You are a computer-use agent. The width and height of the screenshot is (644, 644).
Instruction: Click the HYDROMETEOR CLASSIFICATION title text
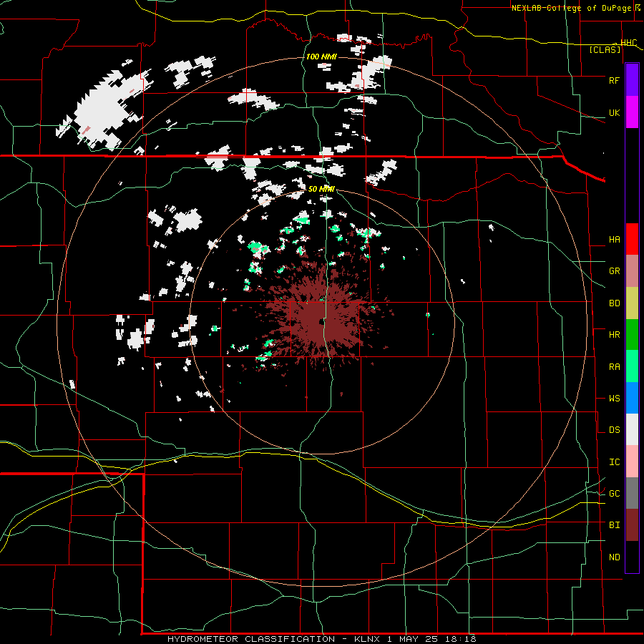point(251,639)
